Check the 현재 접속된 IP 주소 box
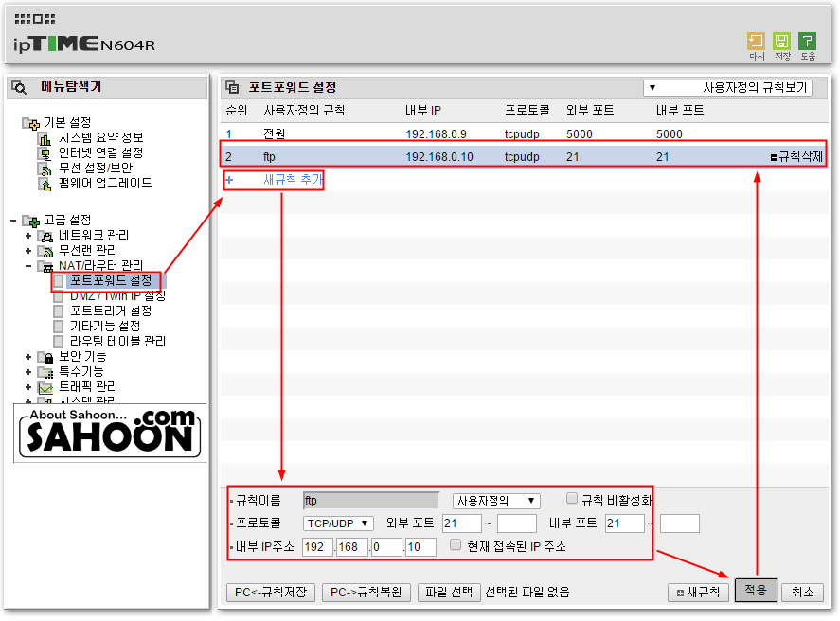 [456, 545]
